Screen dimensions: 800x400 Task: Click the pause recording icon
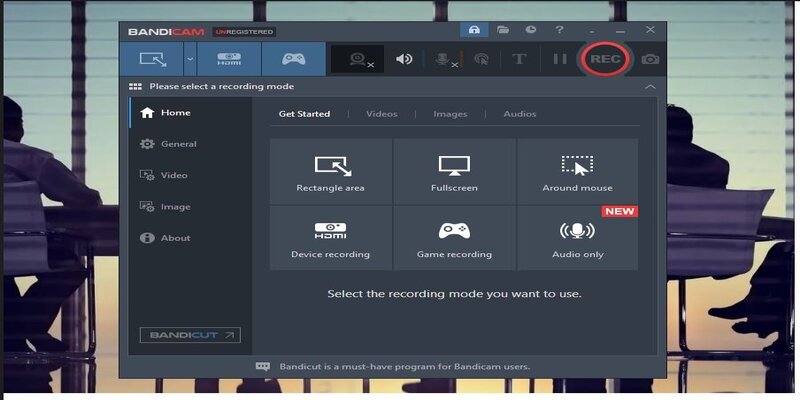pyautogui.click(x=560, y=59)
